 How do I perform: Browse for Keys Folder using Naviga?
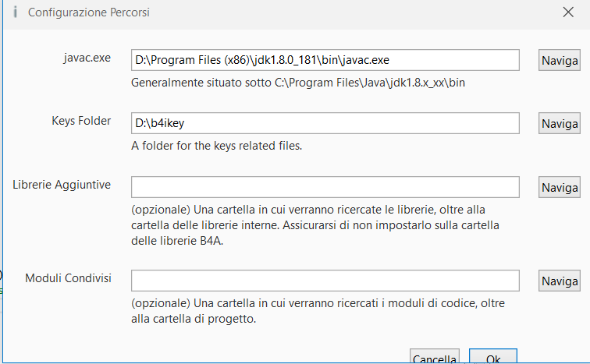click(559, 123)
